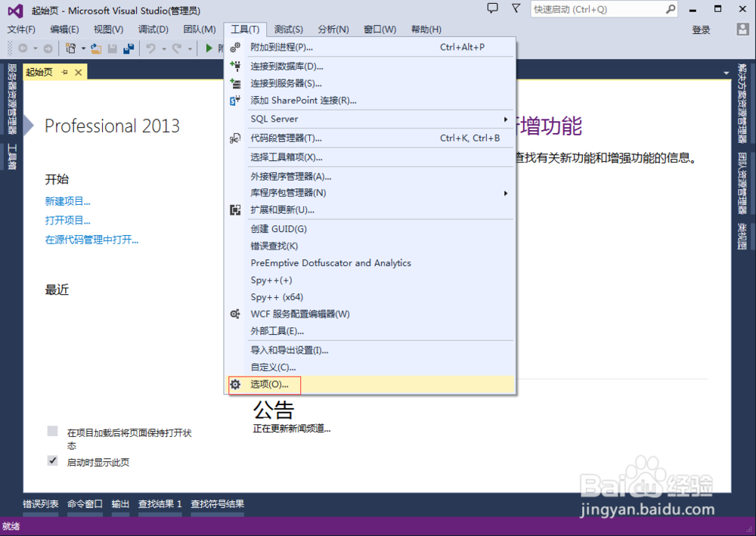Select 选项(O)... menu entry
Viewport: 756px width, 536px height.
click(370, 384)
